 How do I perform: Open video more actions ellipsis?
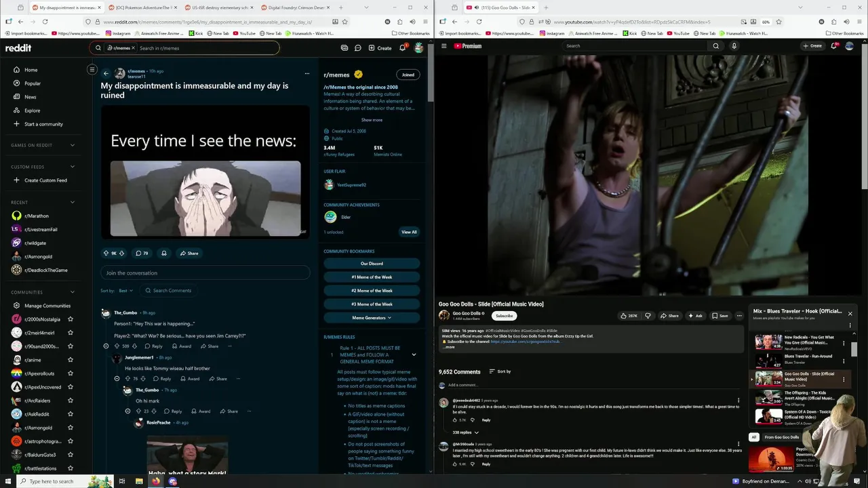click(739, 316)
